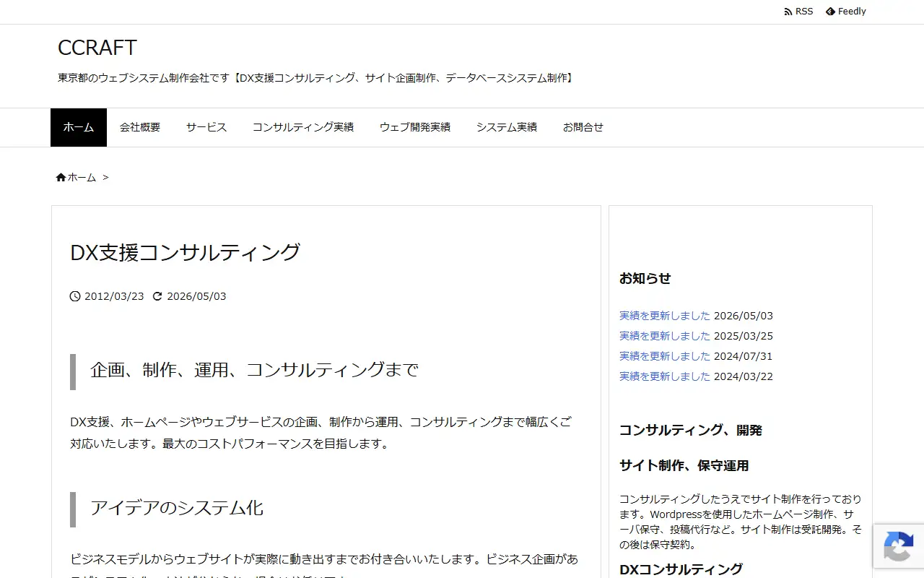
Task: Click the published date 2012/03/23
Action: pyautogui.click(x=114, y=296)
